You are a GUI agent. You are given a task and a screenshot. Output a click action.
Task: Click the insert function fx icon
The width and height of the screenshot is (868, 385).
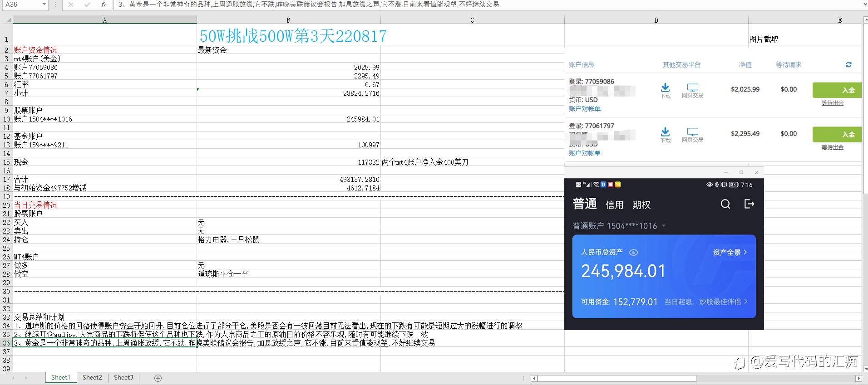tap(104, 5)
